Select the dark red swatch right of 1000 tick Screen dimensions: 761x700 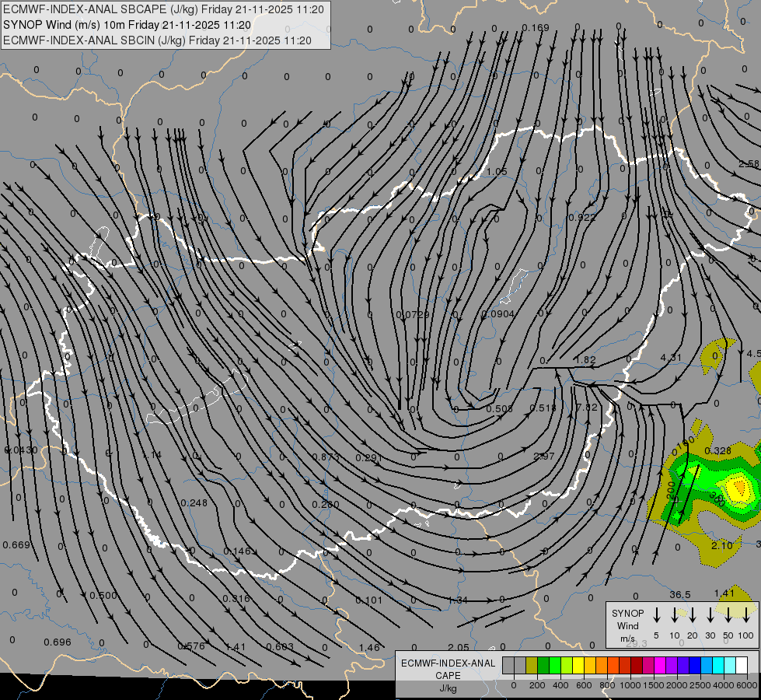coord(637,665)
